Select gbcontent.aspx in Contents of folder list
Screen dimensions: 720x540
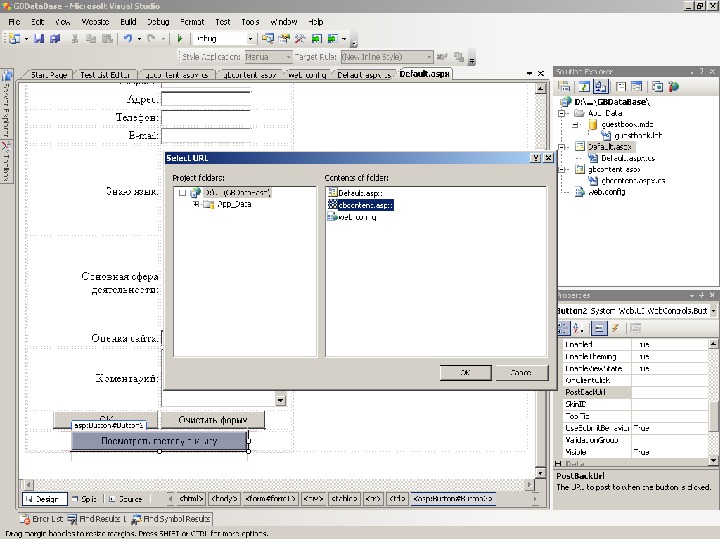(x=365, y=204)
